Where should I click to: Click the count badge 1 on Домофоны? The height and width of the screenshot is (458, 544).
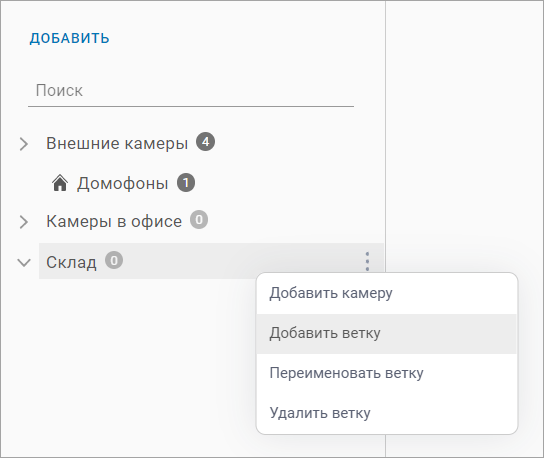pyautogui.click(x=186, y=183)
